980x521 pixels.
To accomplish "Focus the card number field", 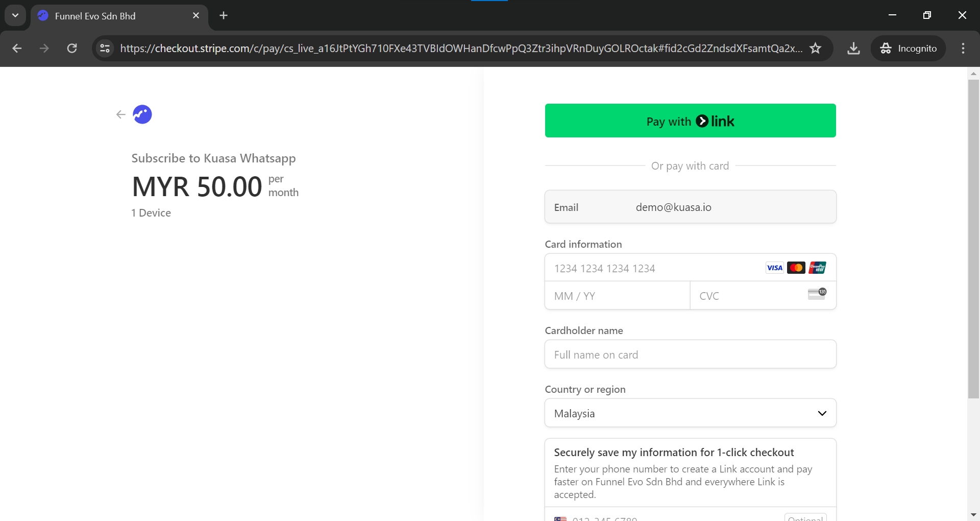I will [653, 268].
